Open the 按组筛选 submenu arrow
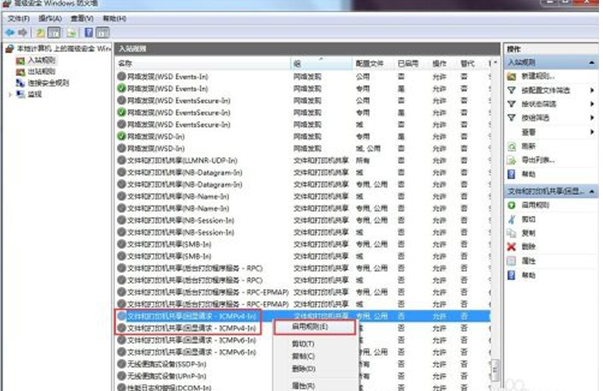This screenshot has height=391, width=603. point(592,118)
